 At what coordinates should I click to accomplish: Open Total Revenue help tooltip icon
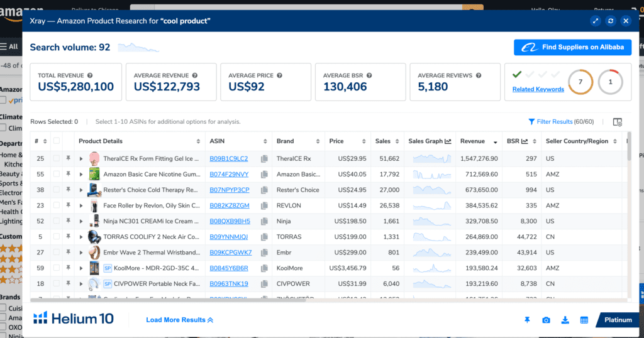tap(90, 75)
